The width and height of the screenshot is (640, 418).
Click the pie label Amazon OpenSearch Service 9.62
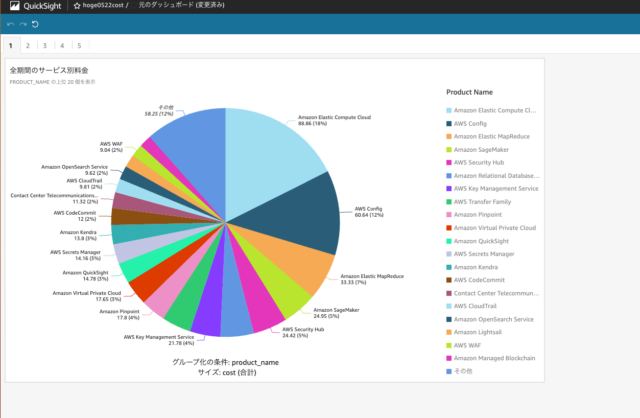pos(74,170)
